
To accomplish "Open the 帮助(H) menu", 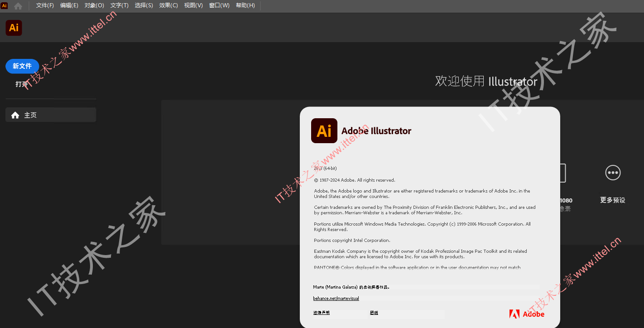I will coord(245,5).
